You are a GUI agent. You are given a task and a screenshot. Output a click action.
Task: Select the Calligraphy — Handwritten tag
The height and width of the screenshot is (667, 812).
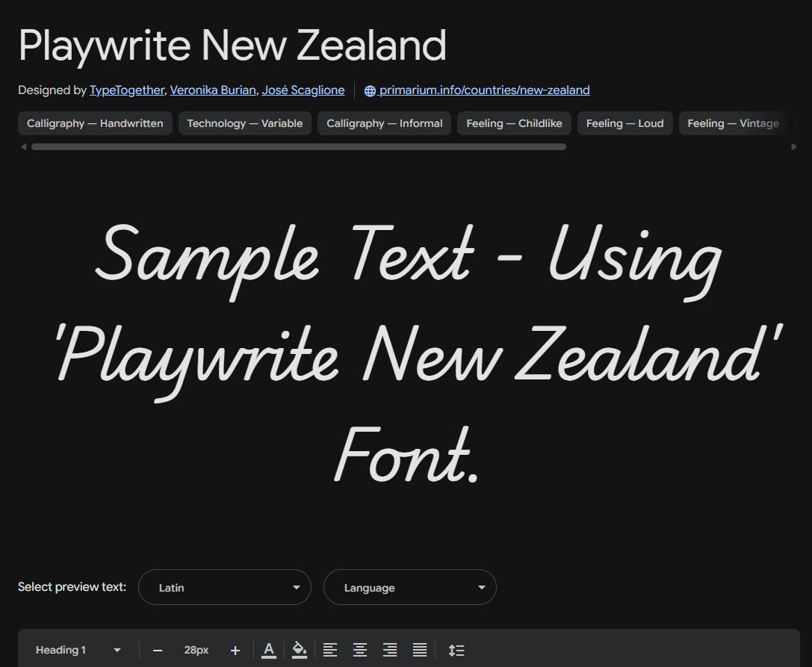tap(95, 123)
